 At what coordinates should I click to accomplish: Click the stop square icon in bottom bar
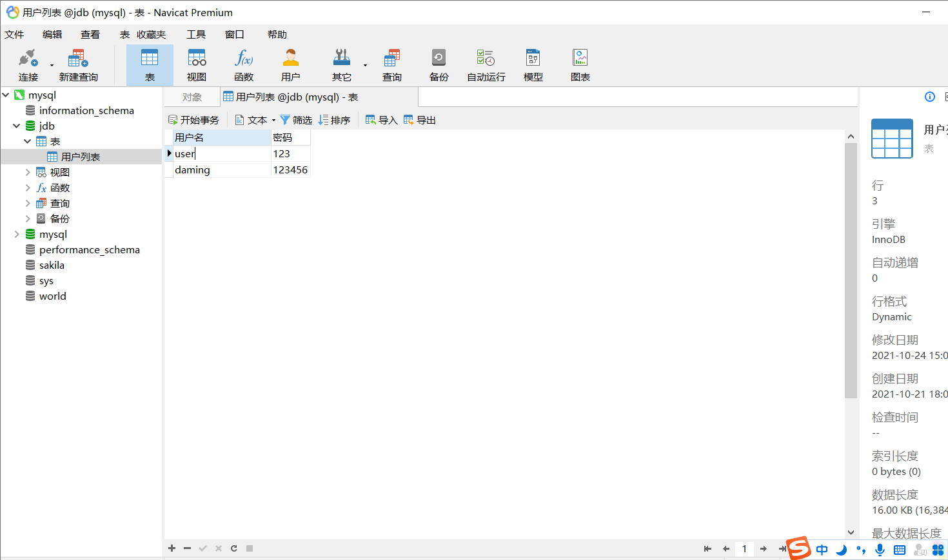pyautogui.click(x=250, y=548)
